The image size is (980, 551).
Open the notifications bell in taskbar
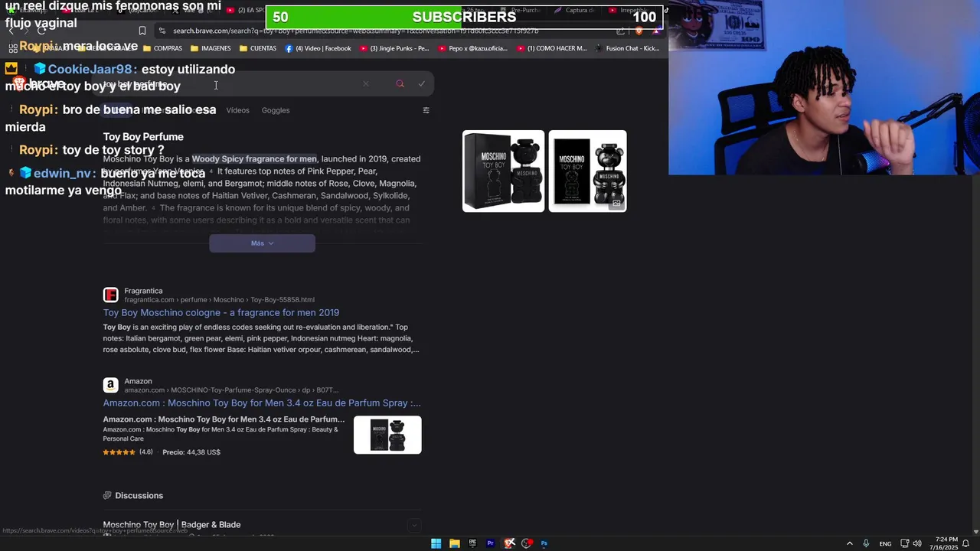coord(967,544)
